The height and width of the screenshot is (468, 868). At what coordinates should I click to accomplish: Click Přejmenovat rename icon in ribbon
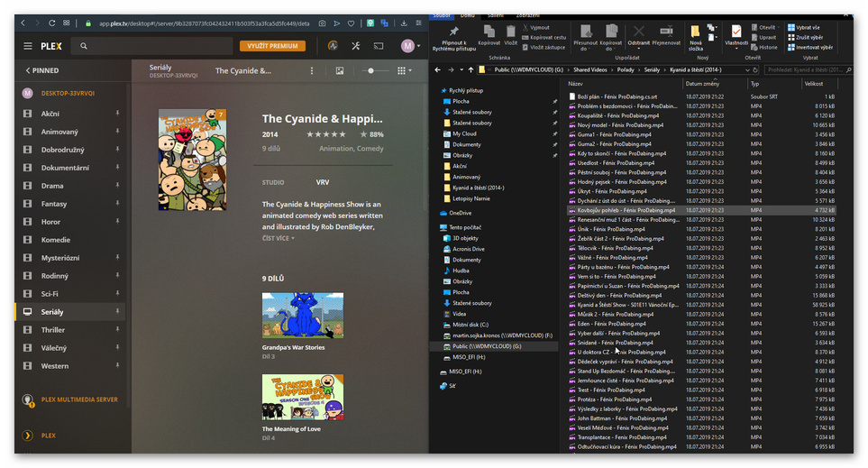[x=666, y=35]
